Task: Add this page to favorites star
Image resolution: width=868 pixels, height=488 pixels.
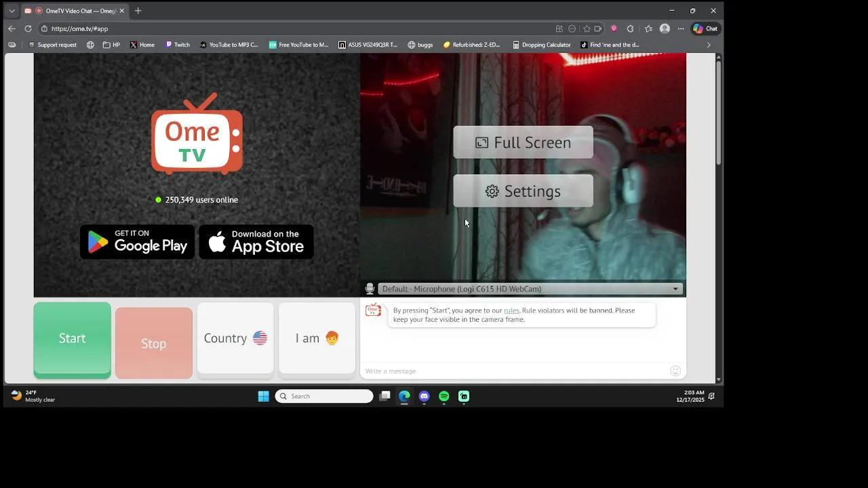Action: pyautogui.click(x=587, y=28)
